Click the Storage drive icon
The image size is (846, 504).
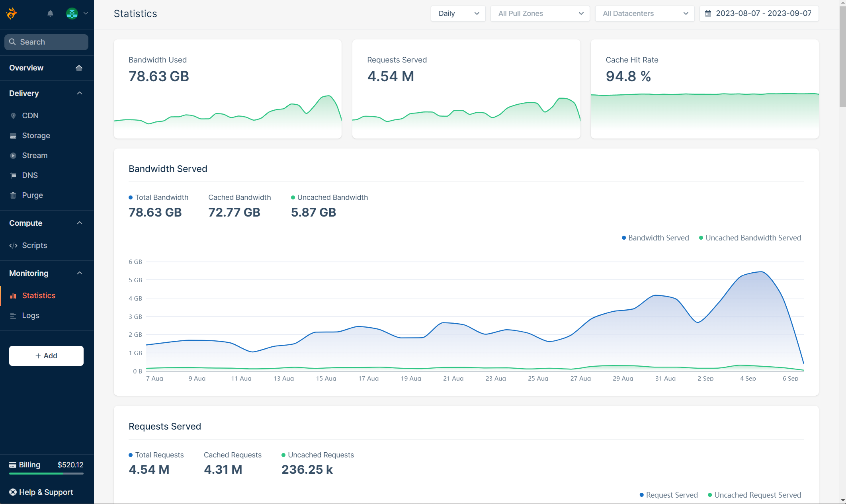(x=13, y=136)
